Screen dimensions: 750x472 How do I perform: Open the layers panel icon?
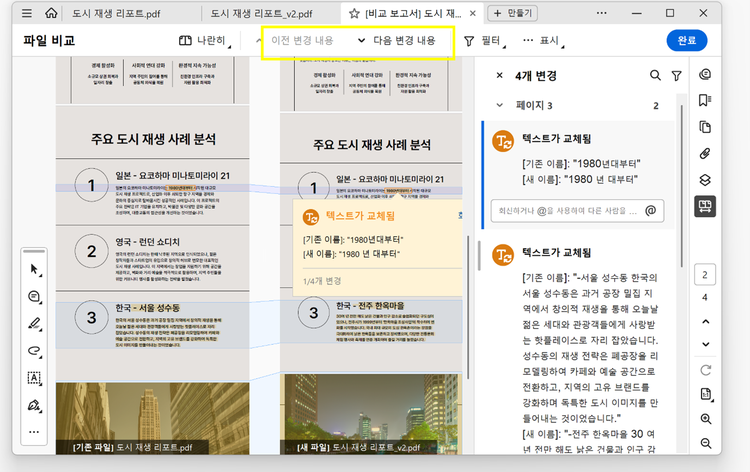[x=705, y=180]
